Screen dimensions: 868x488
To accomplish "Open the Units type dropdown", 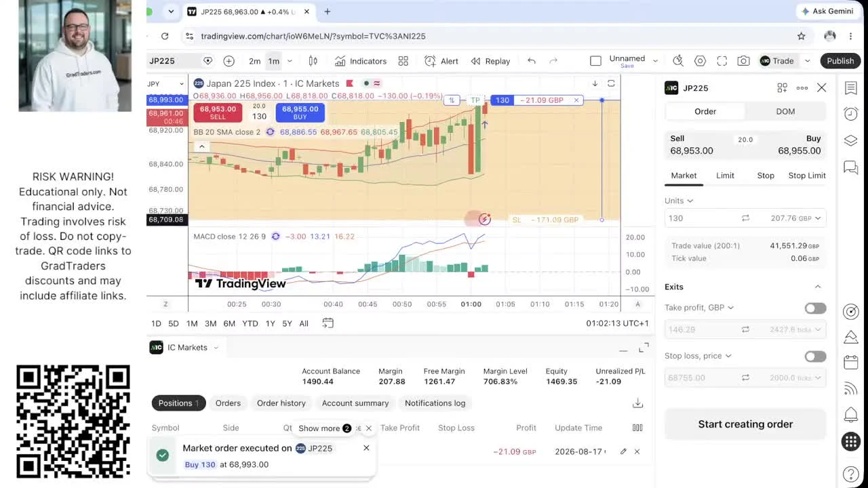I will [x=679, y=201].
